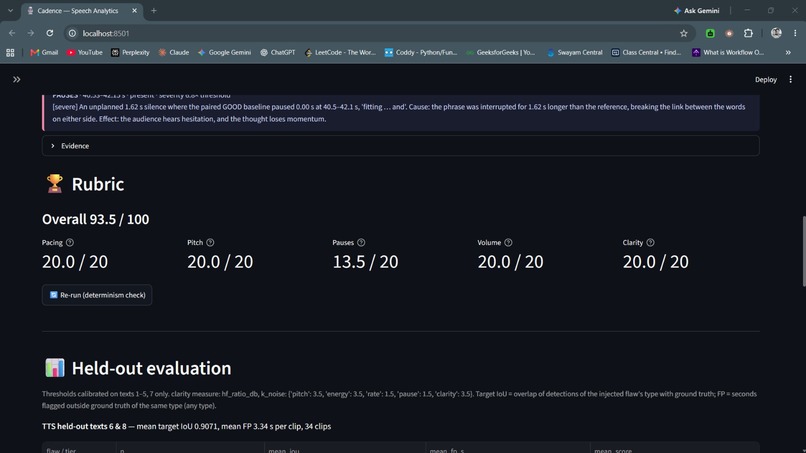This screenshot has width=806, height=453.
Task: Show help tooltip for Volume metric
Action: click(x=508, y=242)
